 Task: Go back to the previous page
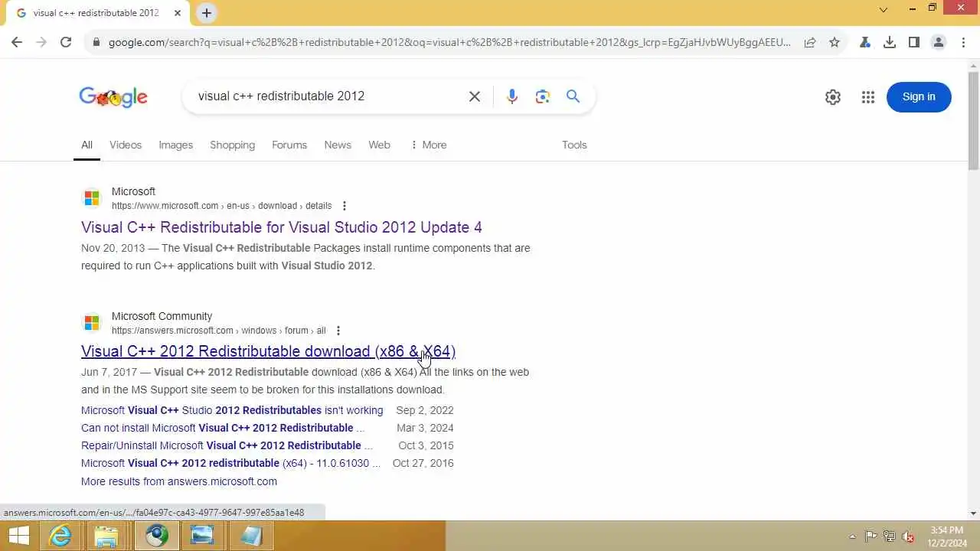17,42
